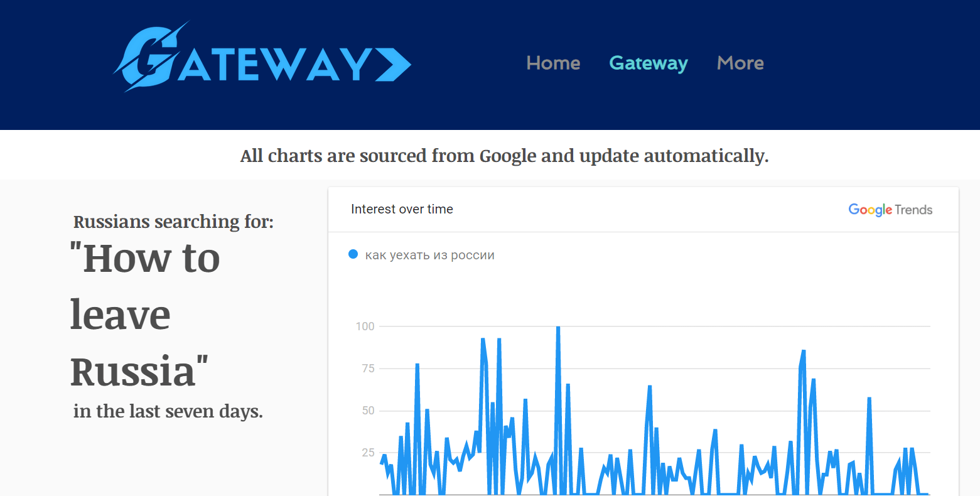Click the "in the last seven days." text
The height and width of the screenshot is (496, 980).
[x=168, y=411]
